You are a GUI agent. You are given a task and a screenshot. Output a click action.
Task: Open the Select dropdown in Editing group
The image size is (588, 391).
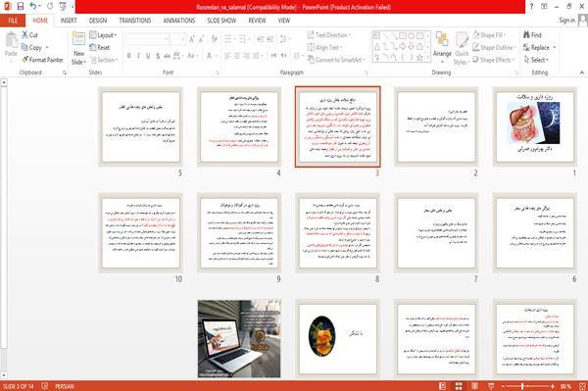point(536,60)
